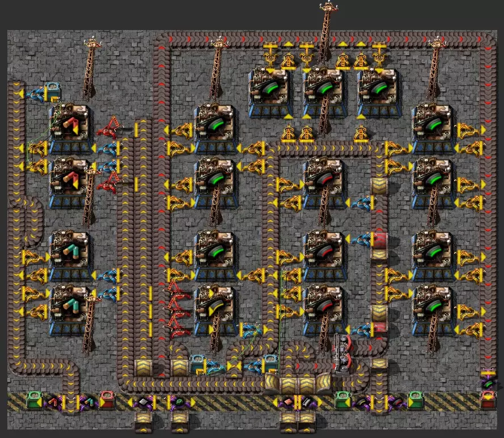This screenshot has width=504, height=438.
Task: Open the right blue requester chest near the bottom center
Action: click(x=270, y=364)
